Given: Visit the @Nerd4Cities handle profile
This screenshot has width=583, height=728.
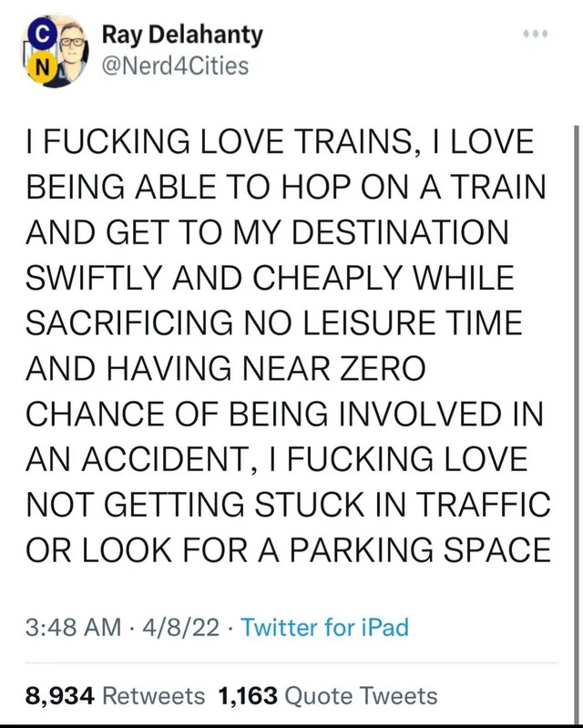Looking at the screenshot, I should (175, 66).
